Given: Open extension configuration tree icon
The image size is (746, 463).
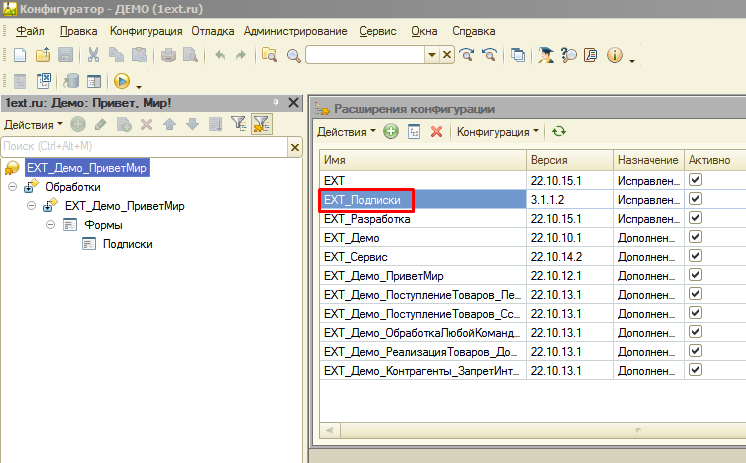Looking at the screenshot, I should pyautogui.click(x=414, y=132).
